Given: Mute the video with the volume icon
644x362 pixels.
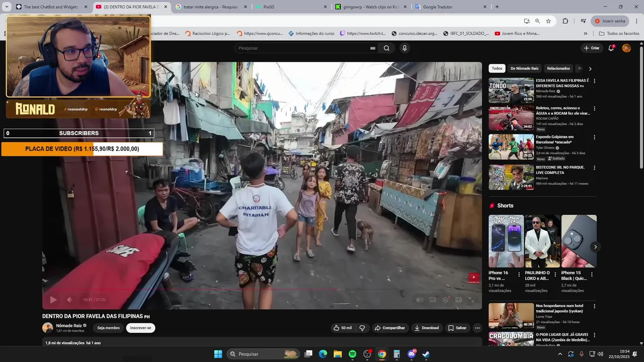Looking at the screenshot, I should point(70,300).
